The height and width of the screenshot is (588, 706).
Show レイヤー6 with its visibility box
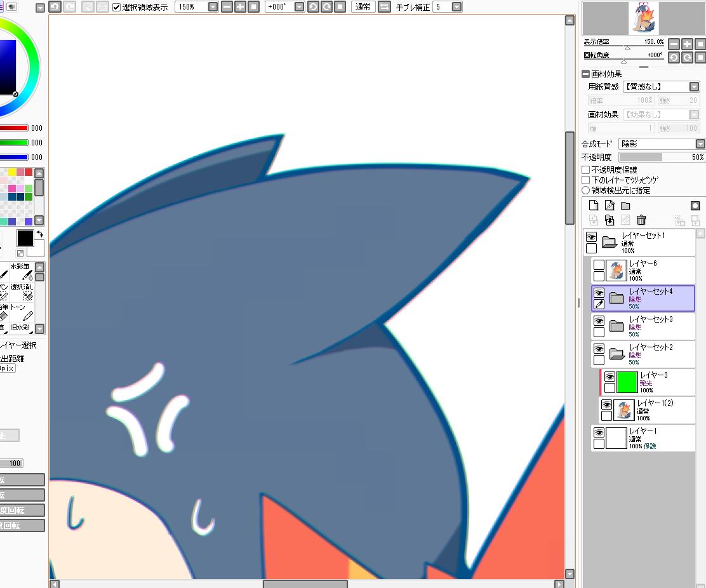pyautogui.click(x=599, y=265)
